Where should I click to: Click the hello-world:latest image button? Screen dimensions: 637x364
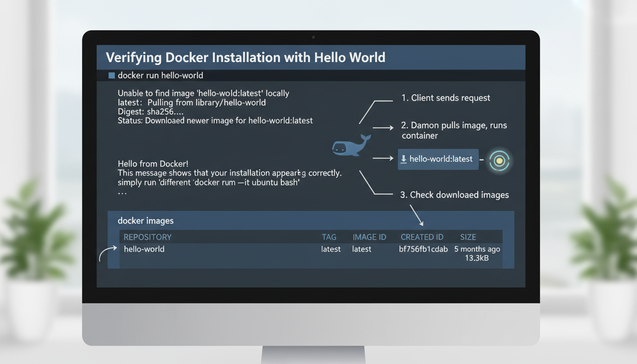tap(438, 159)
